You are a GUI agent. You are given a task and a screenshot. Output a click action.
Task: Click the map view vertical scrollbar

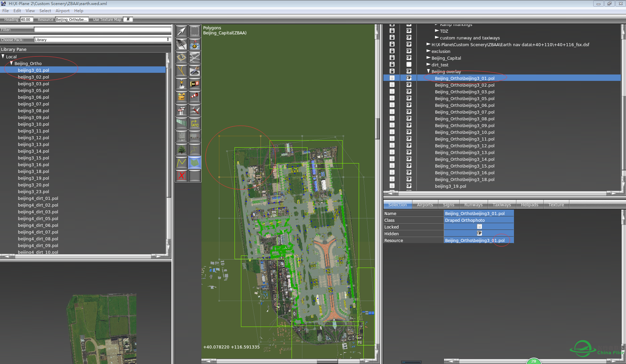coord(377,191)
